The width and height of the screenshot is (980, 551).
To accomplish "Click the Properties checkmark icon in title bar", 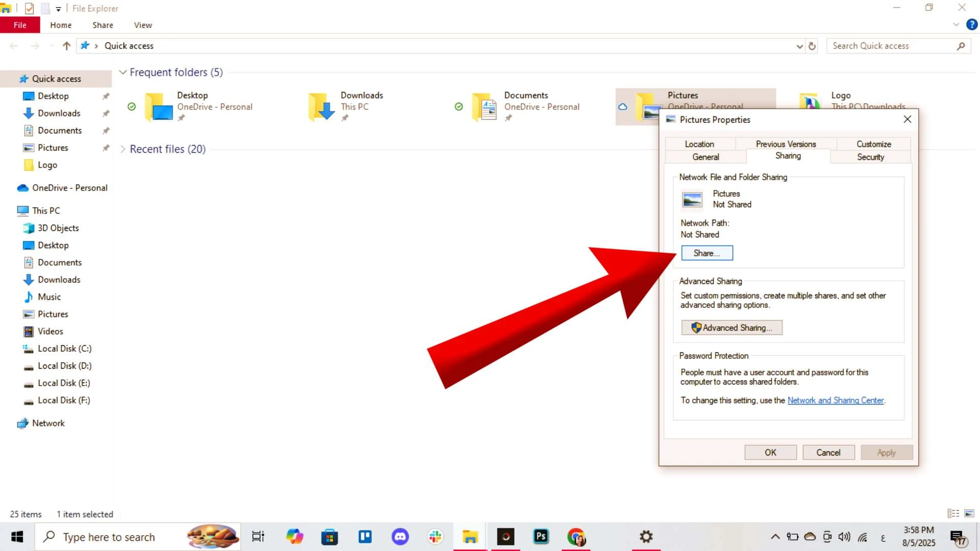I will [x=29, y=8].
